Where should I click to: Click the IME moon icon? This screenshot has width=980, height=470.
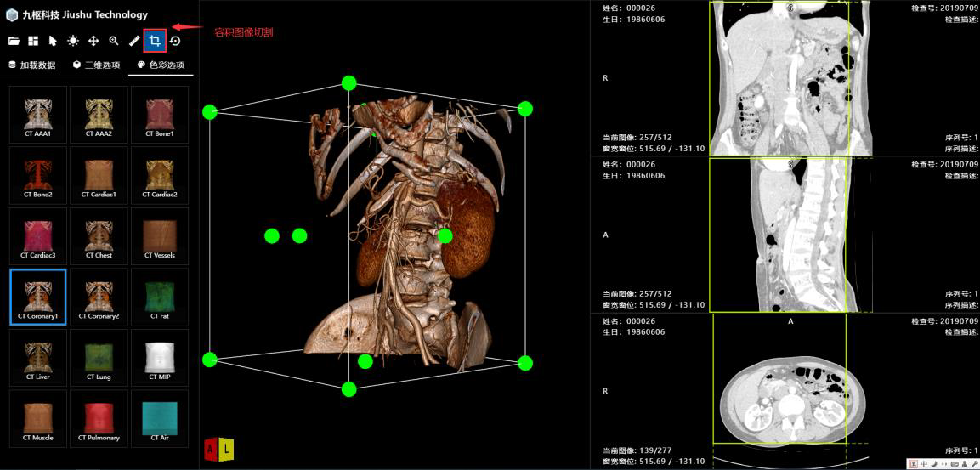pos(933,464)
